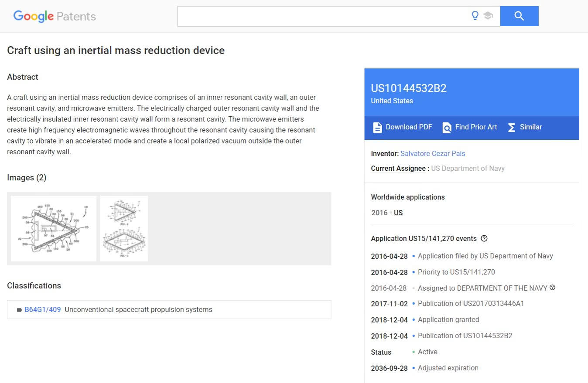Screen dimensions: 588x383
Task: Click help icon beside Application events heading
Action: click(x=484, y=238)
